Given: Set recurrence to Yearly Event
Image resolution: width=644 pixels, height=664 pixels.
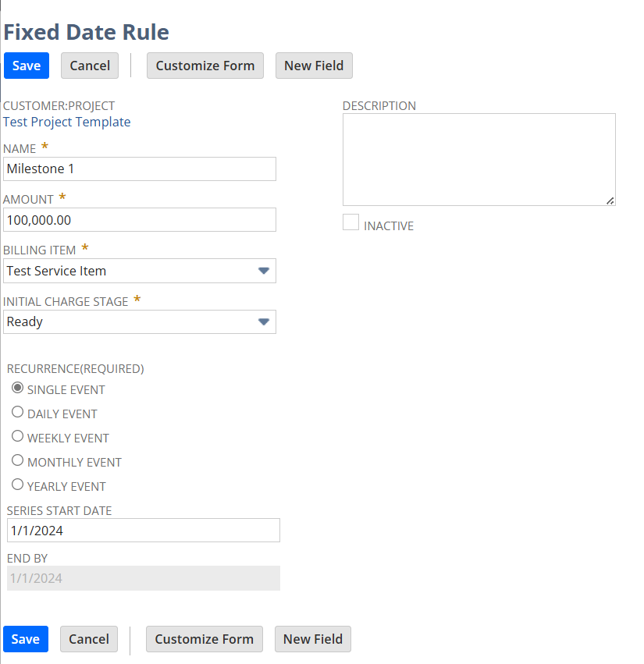Looking at the screenshot, I should 17,485.
